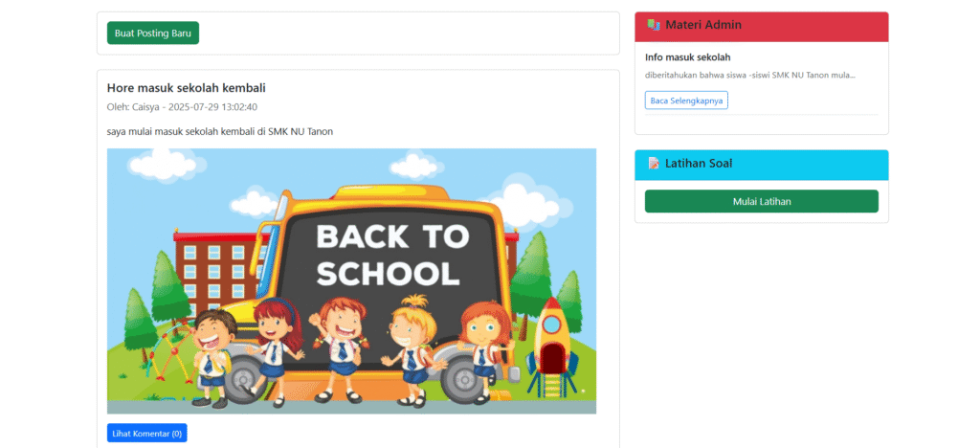
Task: Select the Materi Admin panel header
Action: [761, 27]
